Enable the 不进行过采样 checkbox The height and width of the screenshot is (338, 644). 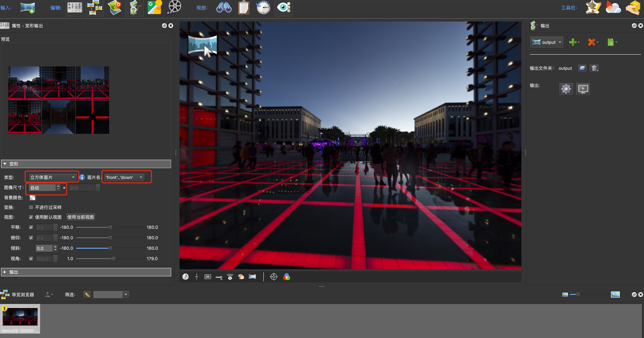[x=31, y=207]
